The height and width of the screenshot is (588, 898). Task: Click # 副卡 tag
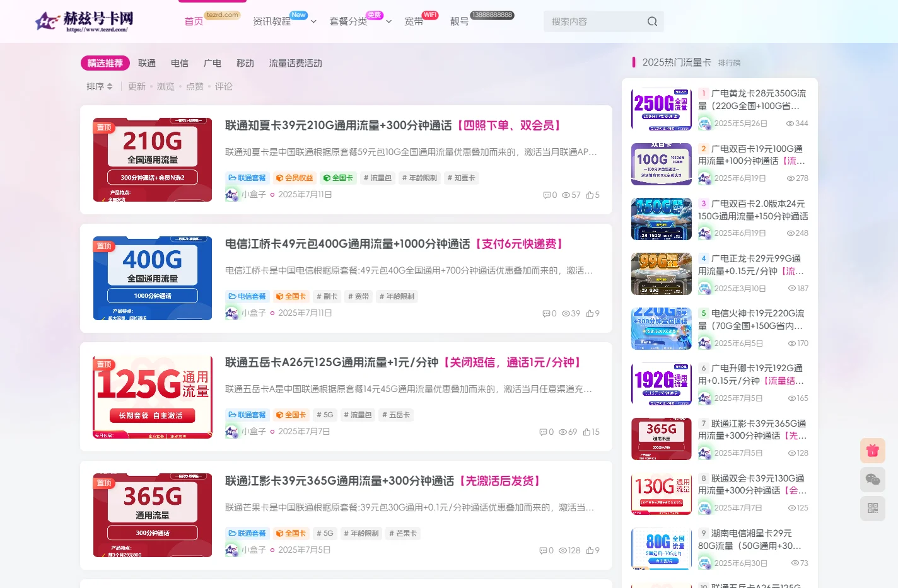pyautogui.click(x=327, y=296)
